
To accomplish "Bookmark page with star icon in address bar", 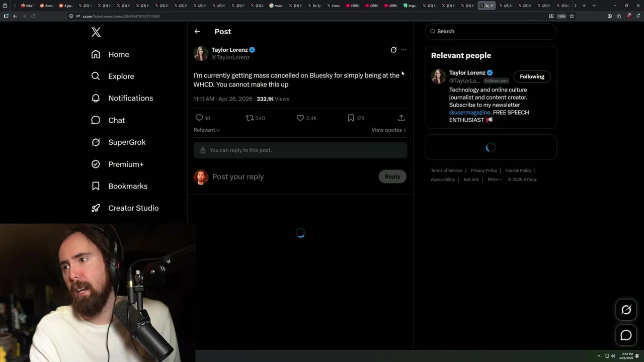I will [x=572, y=16].
